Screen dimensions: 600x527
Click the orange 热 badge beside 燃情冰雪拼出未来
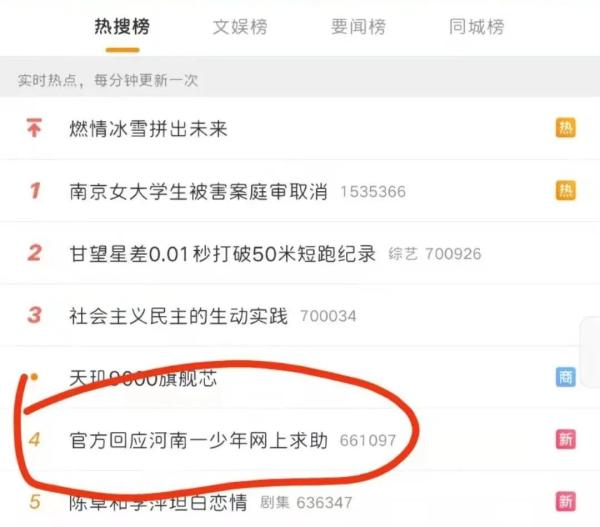click(566, 128)
